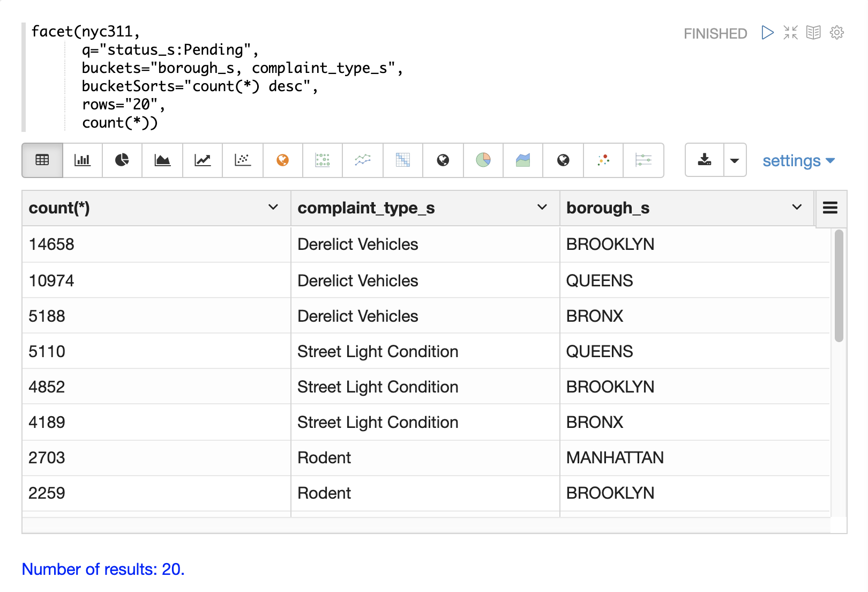Select the heatmap matrix visualization icon

tap(403, 160)
